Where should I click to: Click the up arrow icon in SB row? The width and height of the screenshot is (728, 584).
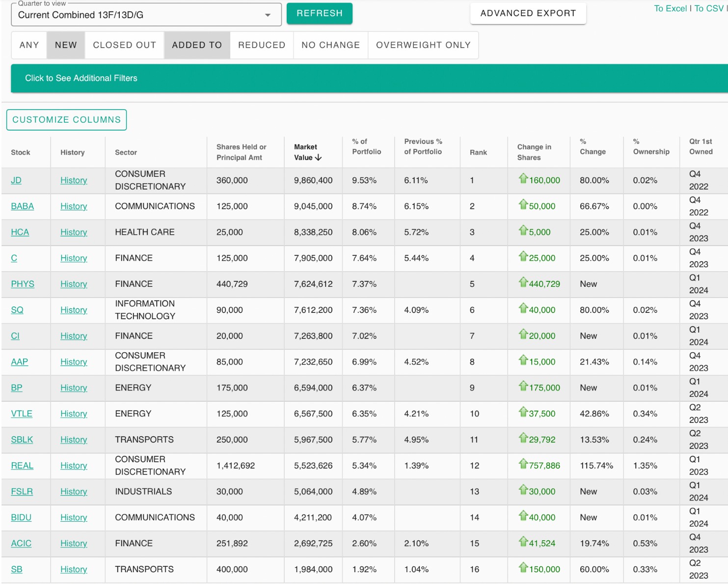[523, 568]
